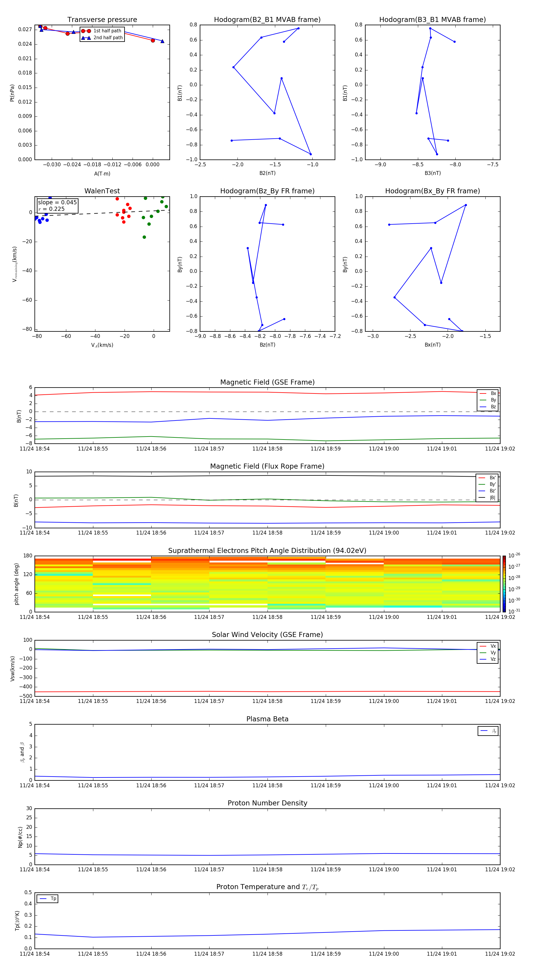The width and height of the screenshot is (535, 980).
Task: Click the 'r = 0.225' annotation
Action: (x=51, y=209)
